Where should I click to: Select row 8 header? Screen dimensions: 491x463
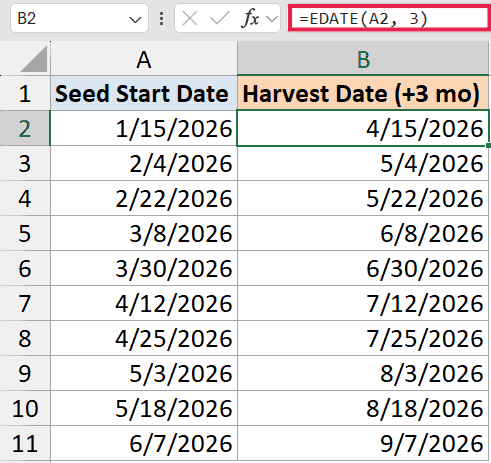click(25, 339)
